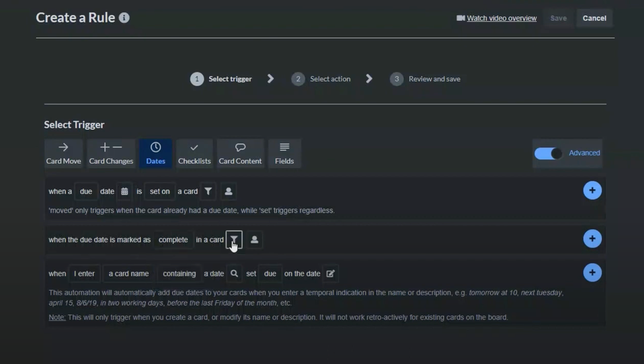The width and height of the screenshot is (644, 364).
Task: Select the Dates trigger tab
Action: (155, 154)
